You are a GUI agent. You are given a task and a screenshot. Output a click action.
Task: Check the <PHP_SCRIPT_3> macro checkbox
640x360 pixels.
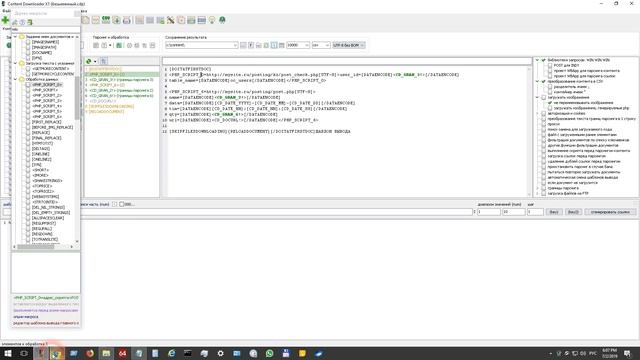28,100
